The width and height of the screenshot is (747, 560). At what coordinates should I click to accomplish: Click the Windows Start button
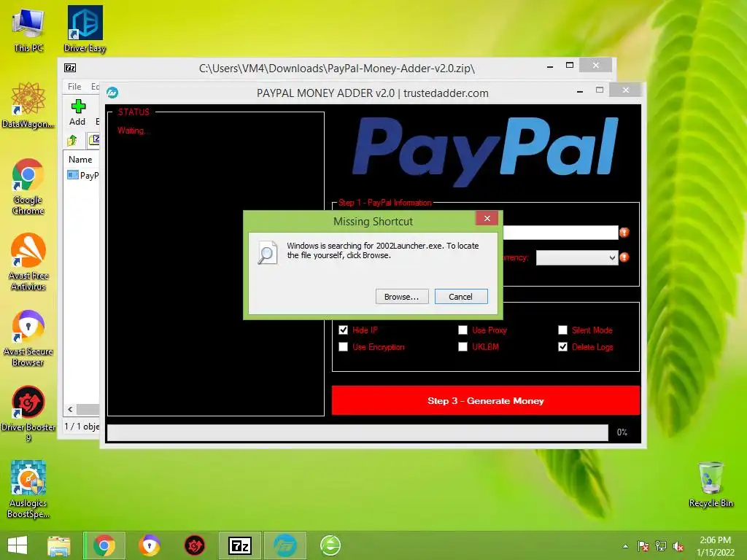tap(18, 545)
